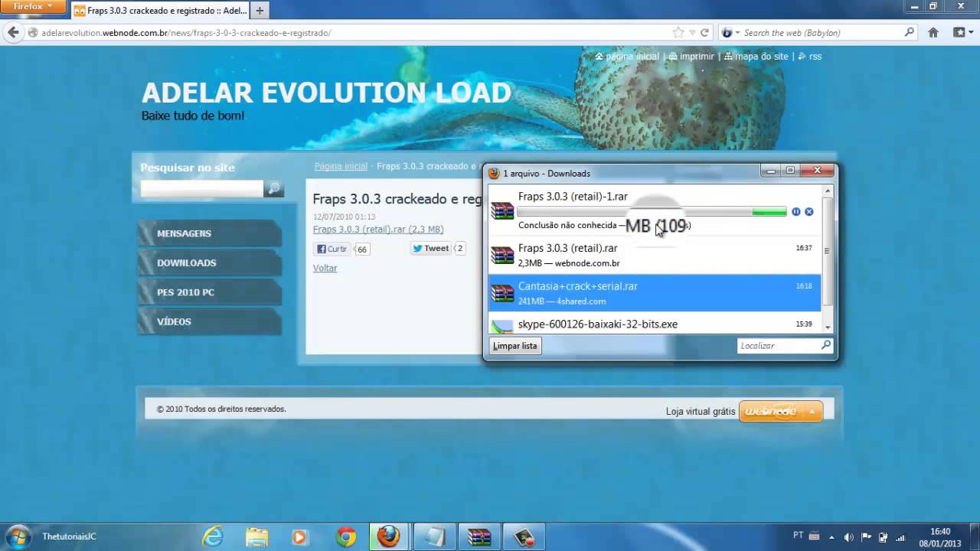Image resolution: width=980 pixels, height=551 pixels.
Task: Click the Pesquisar no site input field
Action: pos(202,188)
